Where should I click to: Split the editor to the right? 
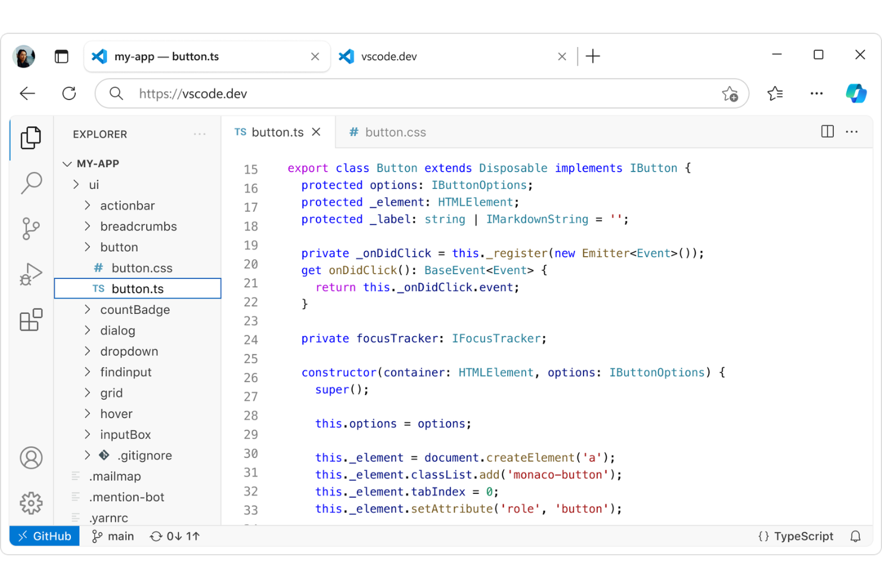[827, 132]
